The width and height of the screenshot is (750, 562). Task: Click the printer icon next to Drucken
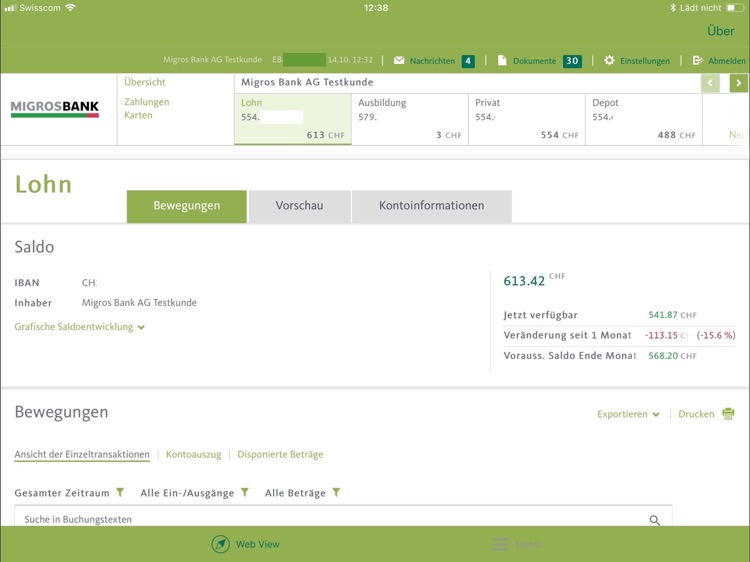[x=728, y=414]
